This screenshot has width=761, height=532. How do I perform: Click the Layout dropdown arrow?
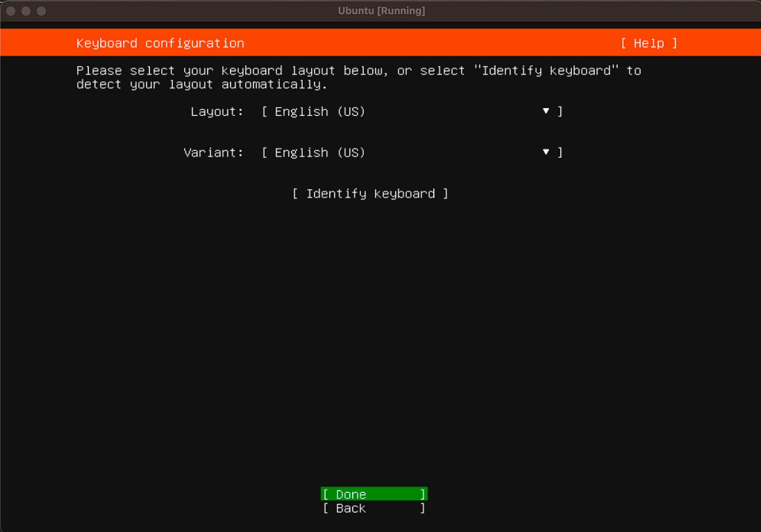546,111
